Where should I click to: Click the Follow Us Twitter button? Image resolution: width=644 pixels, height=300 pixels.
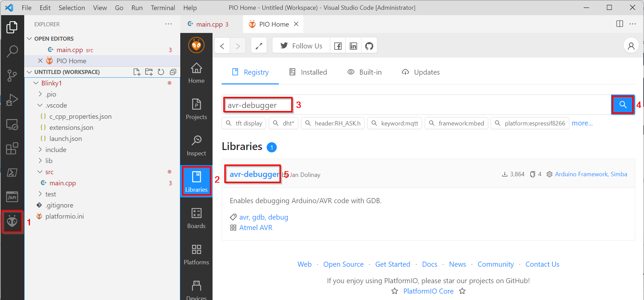[301, 46]
